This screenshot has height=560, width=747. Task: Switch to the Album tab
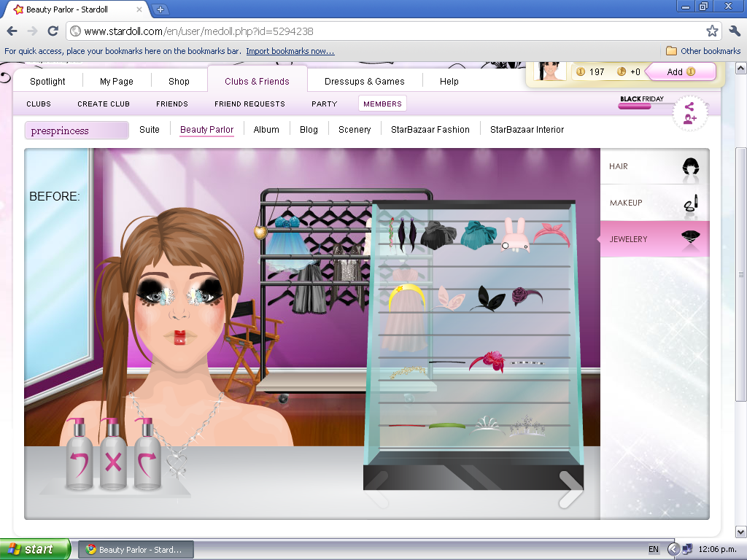tap(266, 129)
